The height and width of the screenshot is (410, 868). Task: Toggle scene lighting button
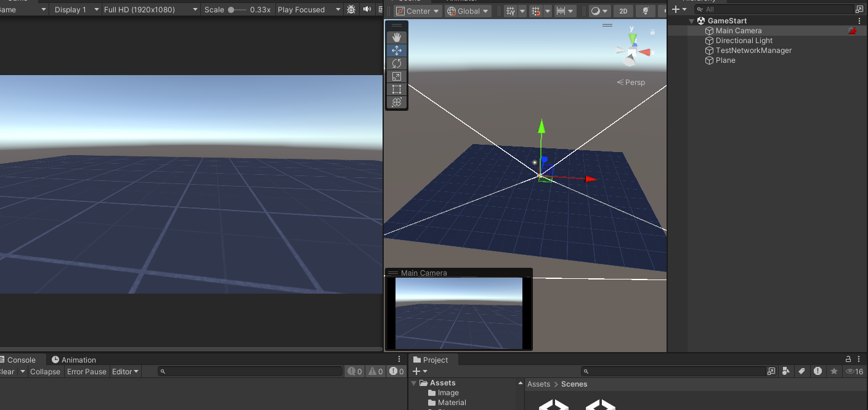tap(645, 11)
